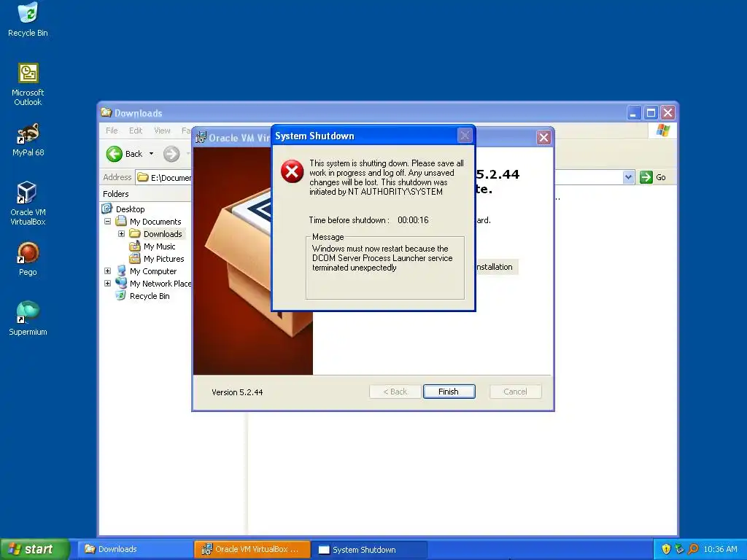Select Downloads folder in the tree
Viewport: 747px width, 560px height.
[x=163, y=234]
